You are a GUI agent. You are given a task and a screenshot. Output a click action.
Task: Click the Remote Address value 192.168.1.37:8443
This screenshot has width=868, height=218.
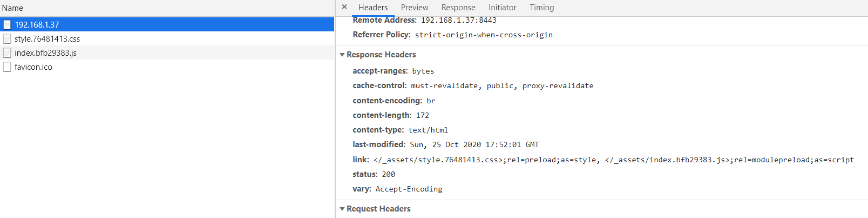[459, 20]
